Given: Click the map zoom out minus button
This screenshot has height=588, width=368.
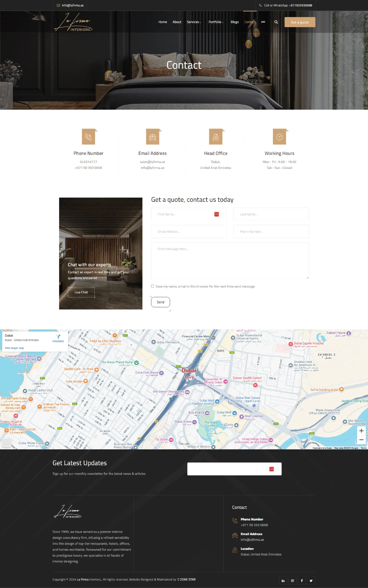Looking at the screenshot, I should coord(361,440).
